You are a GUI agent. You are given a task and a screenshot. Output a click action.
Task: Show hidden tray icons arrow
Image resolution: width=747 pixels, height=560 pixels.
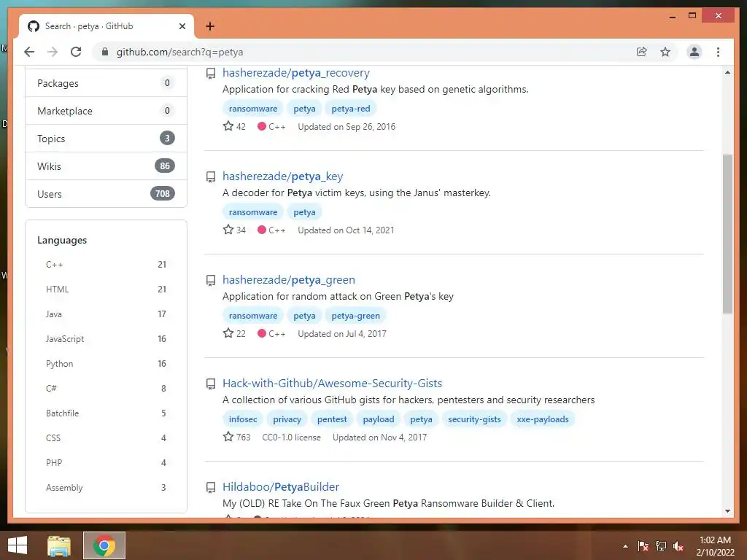click(x=625, y=546)
